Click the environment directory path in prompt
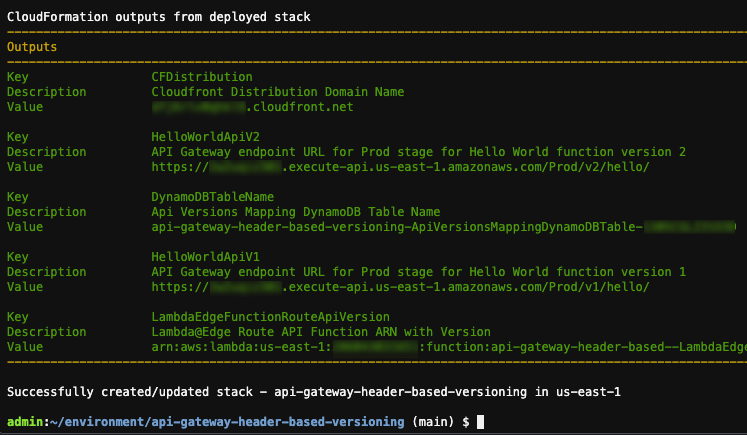The height and width of the screenshot is (435, 747). click(227, 422)
